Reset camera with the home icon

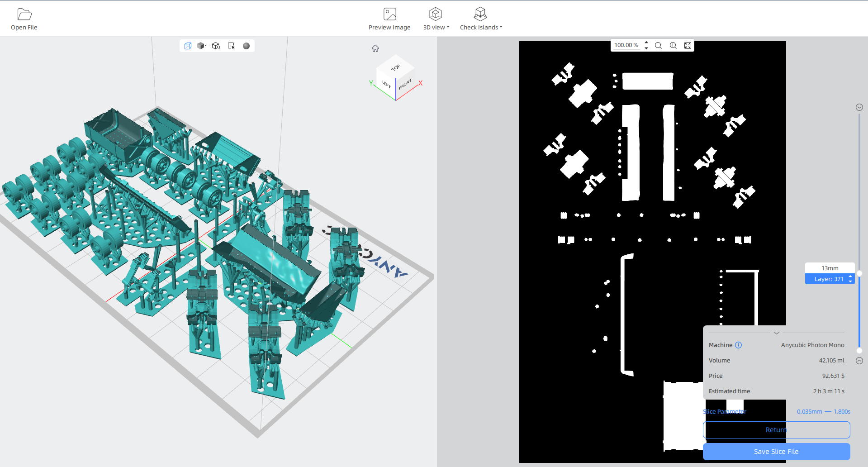point(375,48)
